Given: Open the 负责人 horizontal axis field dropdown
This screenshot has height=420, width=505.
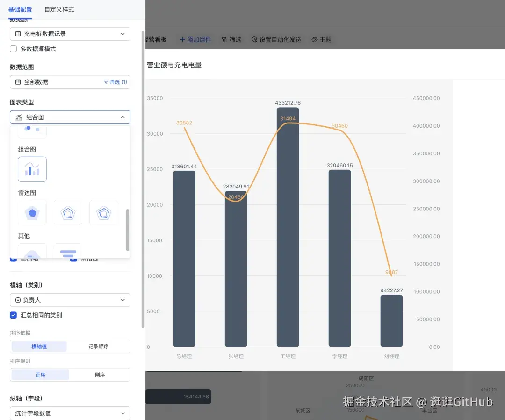Looking at the screenshot, I should [x=70, y=300].
